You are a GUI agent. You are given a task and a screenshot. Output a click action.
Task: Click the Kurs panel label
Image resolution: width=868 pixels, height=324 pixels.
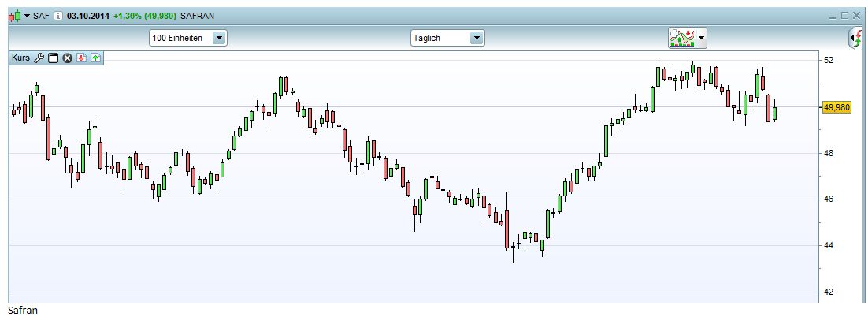(x=20, y=58)
